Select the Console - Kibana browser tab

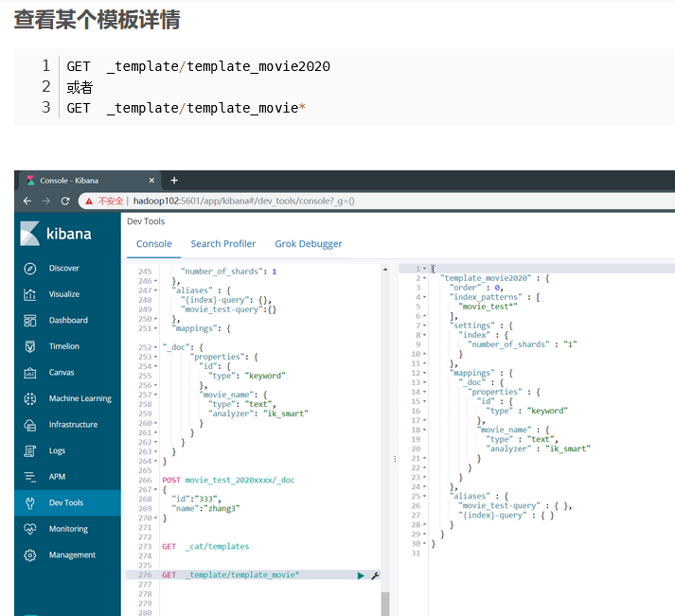[88, 180]
